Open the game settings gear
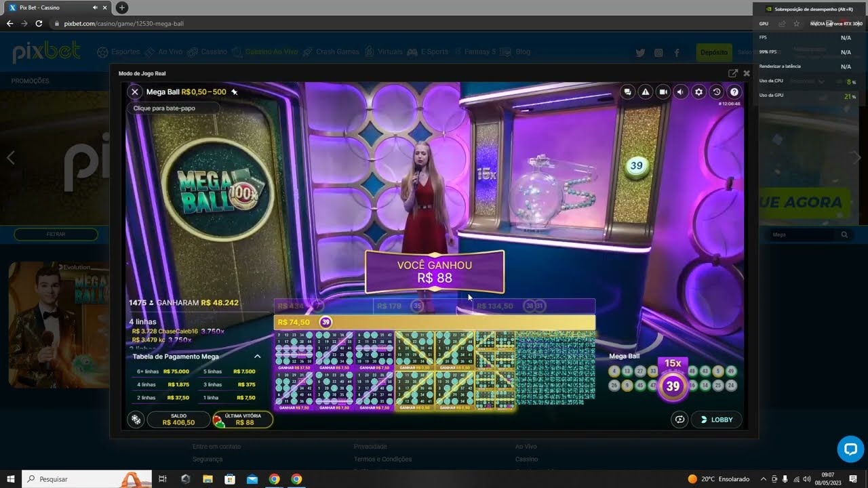 pyautogui.click(x=698, y=92)
